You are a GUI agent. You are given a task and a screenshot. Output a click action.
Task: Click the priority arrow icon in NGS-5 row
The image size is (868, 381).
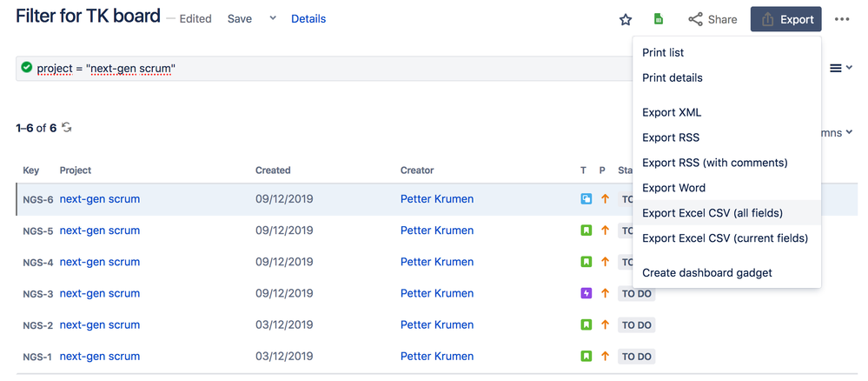click(x=605, y=231)
